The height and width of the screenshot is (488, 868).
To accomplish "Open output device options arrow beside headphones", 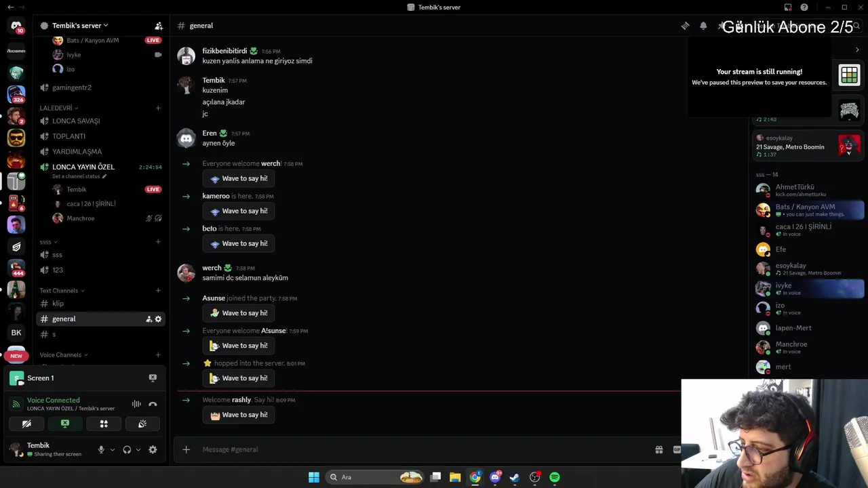I will [138, 449].
